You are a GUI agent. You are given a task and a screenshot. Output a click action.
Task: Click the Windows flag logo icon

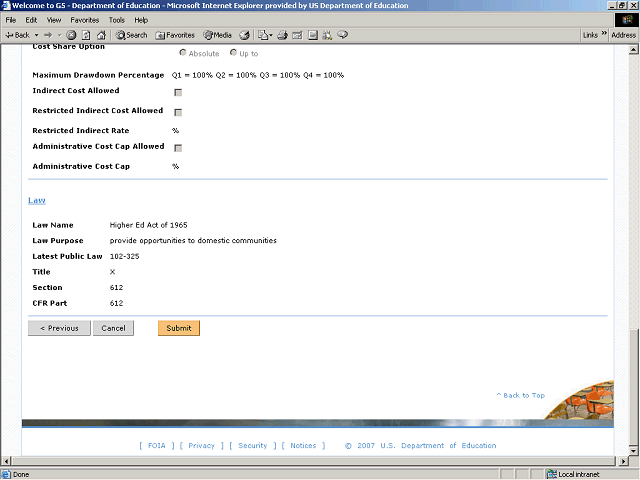[627, 20]
